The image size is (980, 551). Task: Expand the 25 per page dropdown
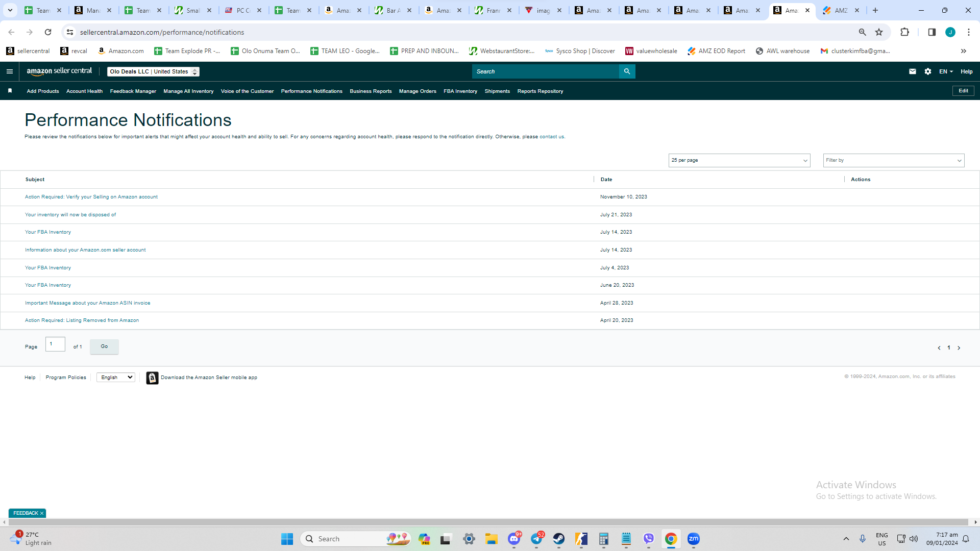point(739,160)
